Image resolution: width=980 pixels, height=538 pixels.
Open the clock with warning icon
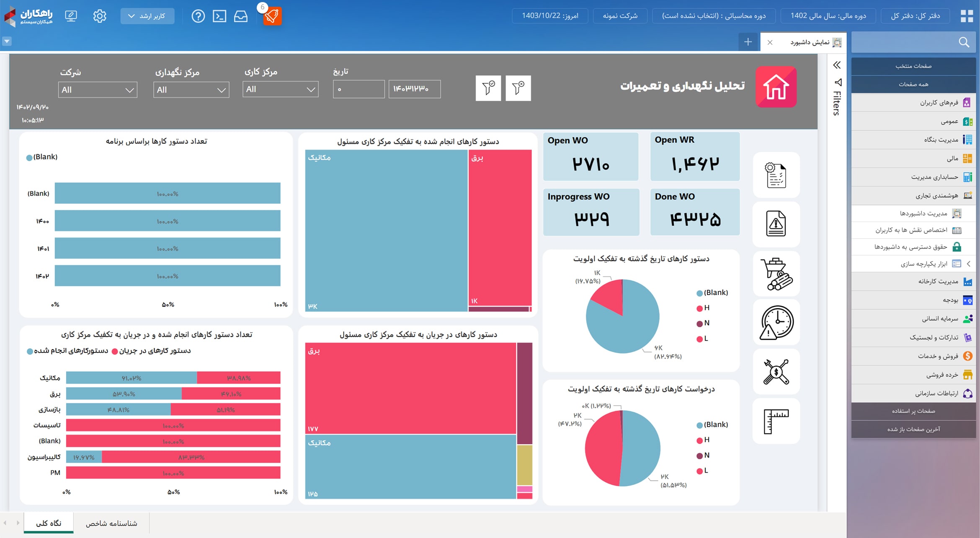pos(776,322)
